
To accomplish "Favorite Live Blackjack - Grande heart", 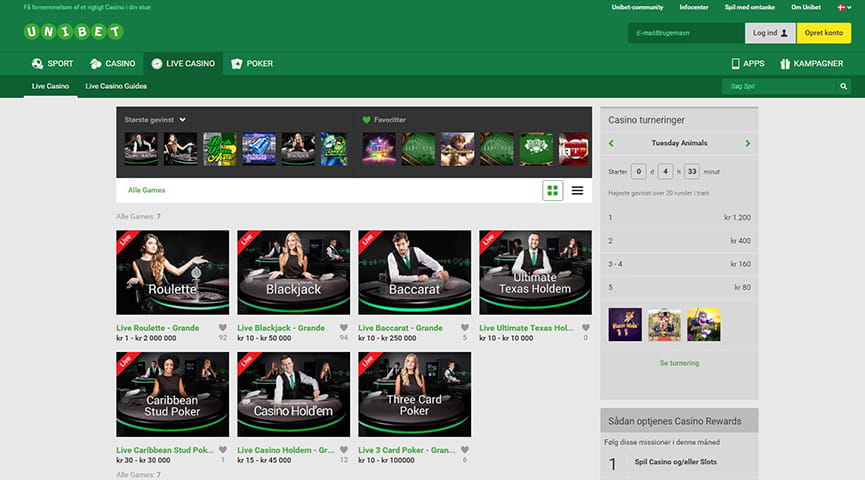I will 344,328.
